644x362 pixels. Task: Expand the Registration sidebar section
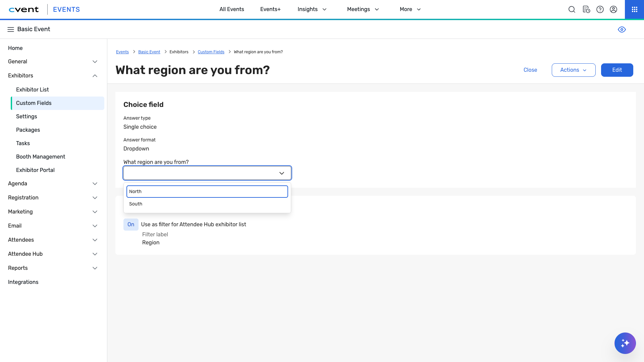click(x=95, y=198)
